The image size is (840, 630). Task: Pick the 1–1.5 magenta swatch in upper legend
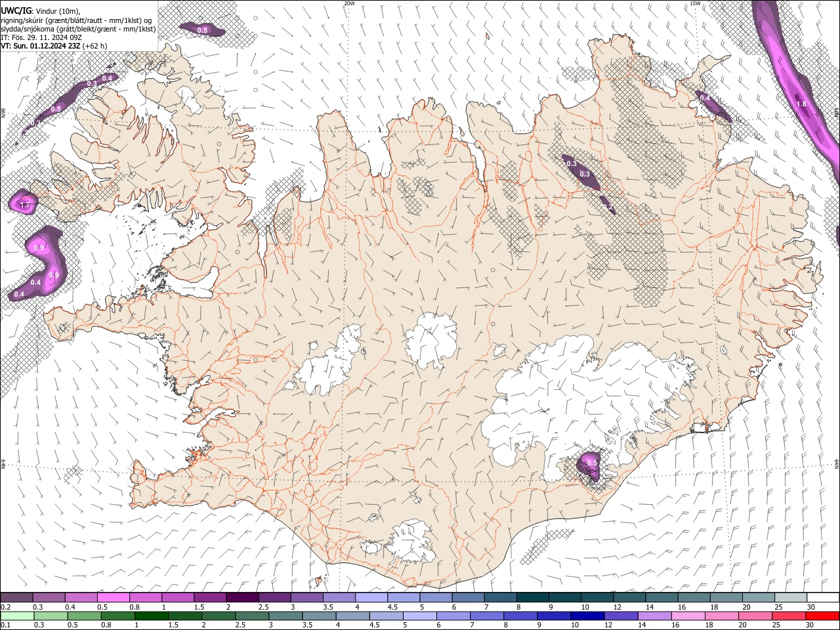pos(177,597)
